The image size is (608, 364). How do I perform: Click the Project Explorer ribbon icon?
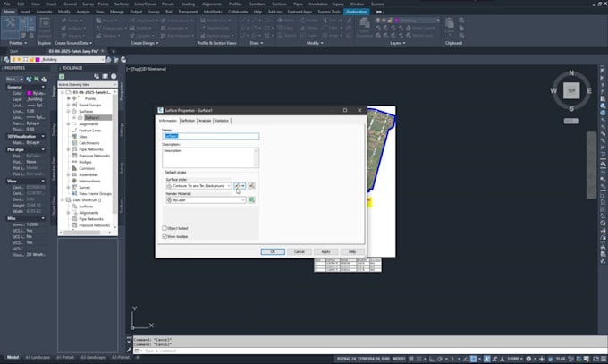[45, 27]
